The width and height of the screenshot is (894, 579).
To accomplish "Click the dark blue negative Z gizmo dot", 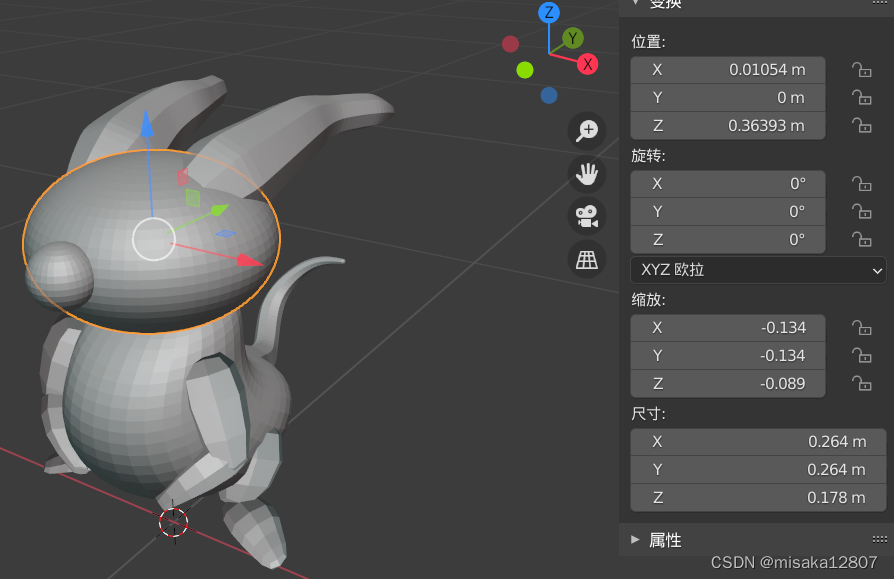I will coord(548,95).
